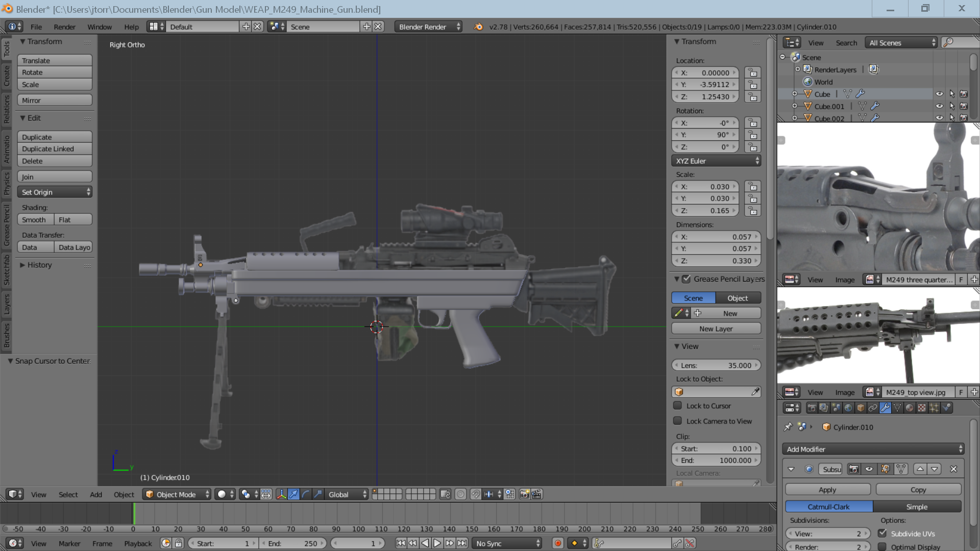Enable the Subdivide UVs checkbox
The height and width of the screenshot is (551, 980).
882,533
